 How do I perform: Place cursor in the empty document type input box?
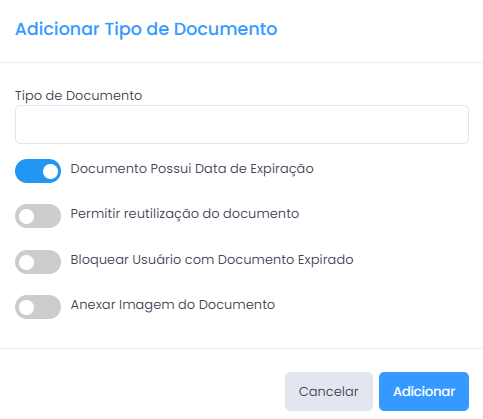tap(242, 125)
